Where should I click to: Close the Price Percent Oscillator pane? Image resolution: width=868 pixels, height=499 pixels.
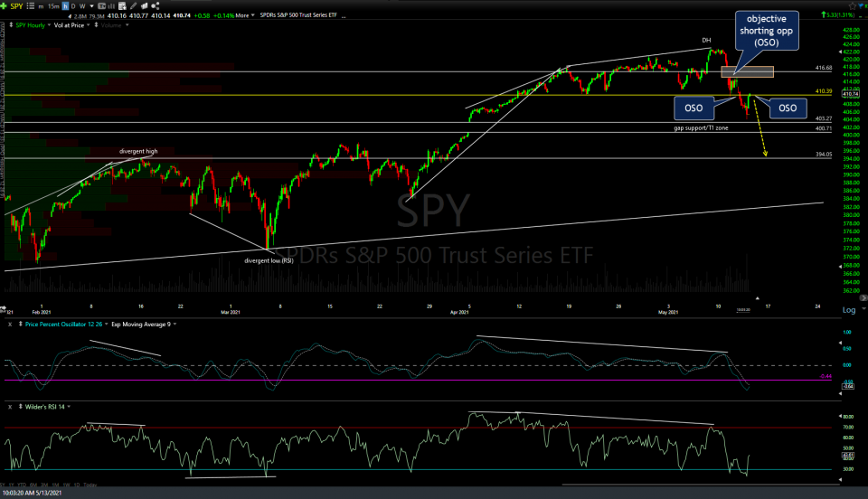click(10, 325)
